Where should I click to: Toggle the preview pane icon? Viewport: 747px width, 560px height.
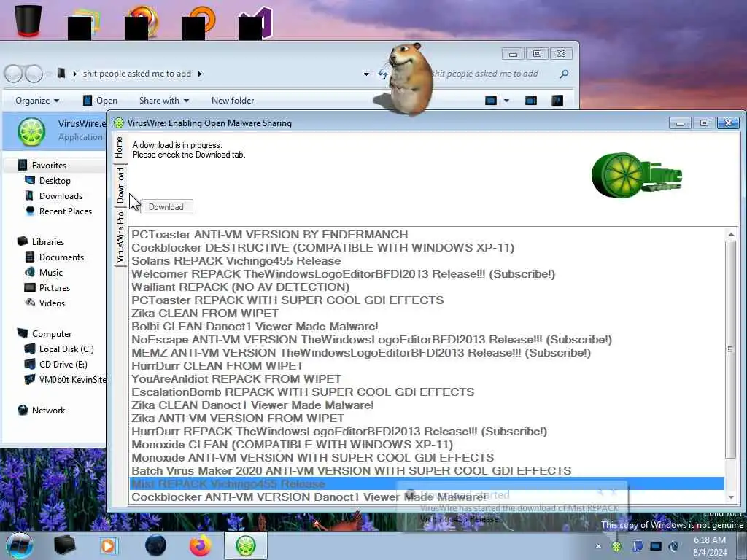point(531,101)
